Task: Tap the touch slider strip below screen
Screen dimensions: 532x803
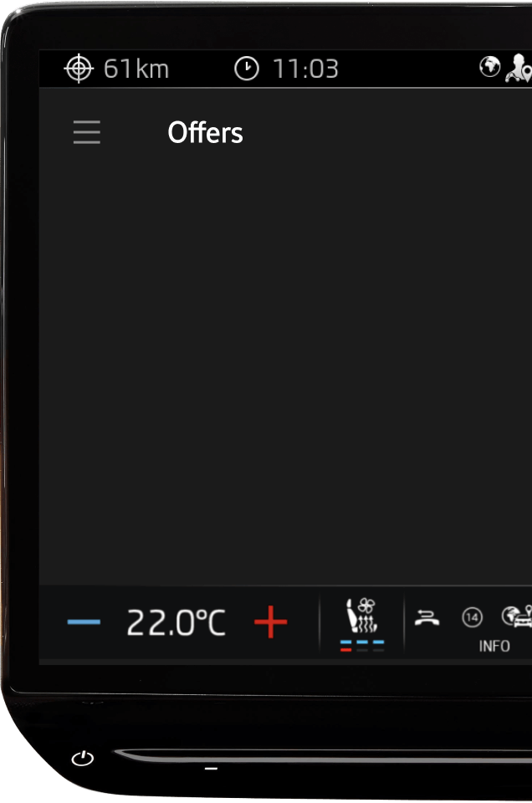Action: point(323,756)
